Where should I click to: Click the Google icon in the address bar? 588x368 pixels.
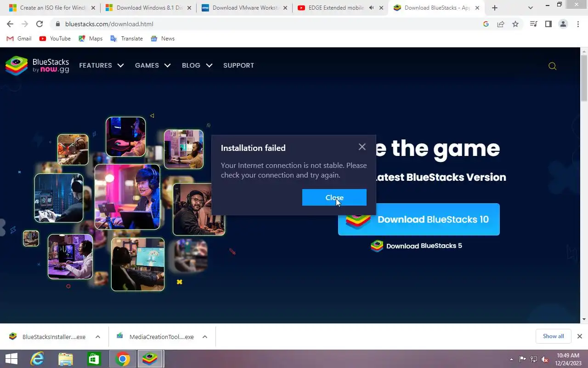pos(486,24)
